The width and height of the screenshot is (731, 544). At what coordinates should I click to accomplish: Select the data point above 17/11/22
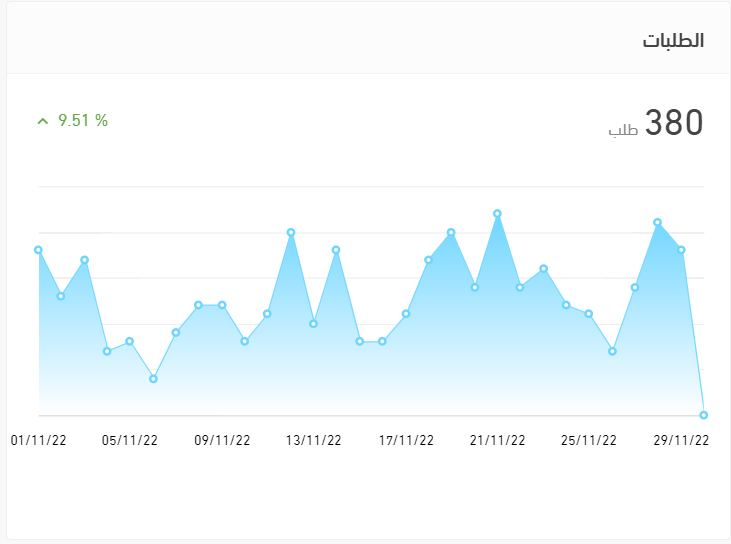[x=406, y=314]
